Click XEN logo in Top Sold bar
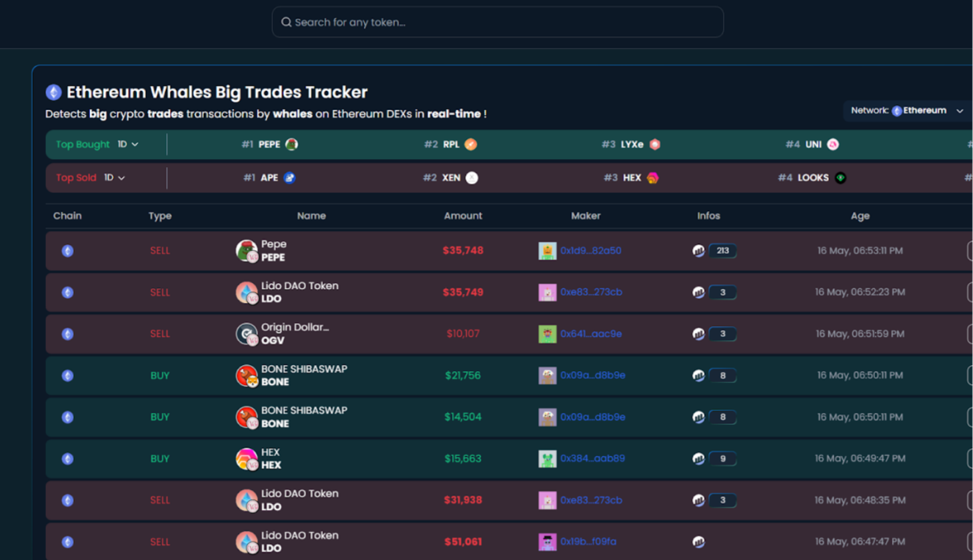The height and width of the screenshot is (560, 973). point(472,178)
